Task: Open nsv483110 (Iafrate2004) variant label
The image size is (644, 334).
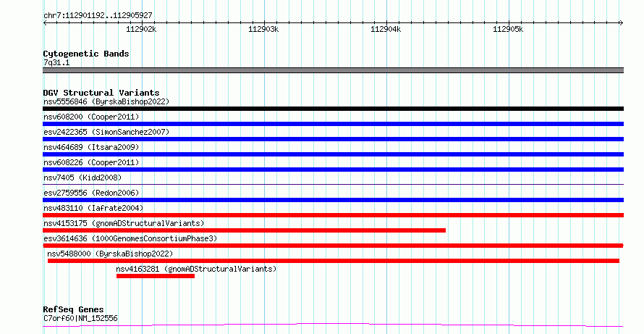Action: [93, 208]
